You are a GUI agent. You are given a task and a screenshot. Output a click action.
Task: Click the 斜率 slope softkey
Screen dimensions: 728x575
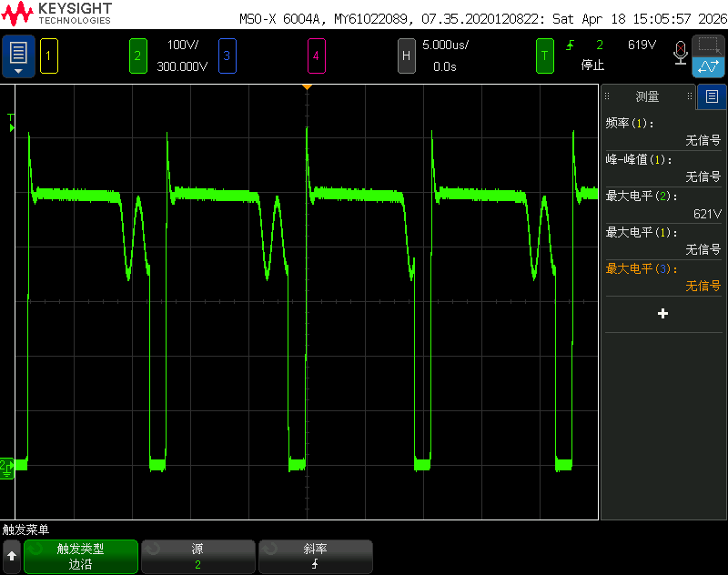[x=315, y=557]
